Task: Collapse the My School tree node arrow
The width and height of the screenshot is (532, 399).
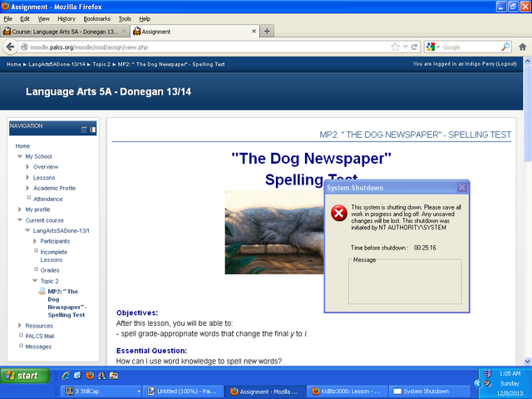Action: tap(20, 156)
